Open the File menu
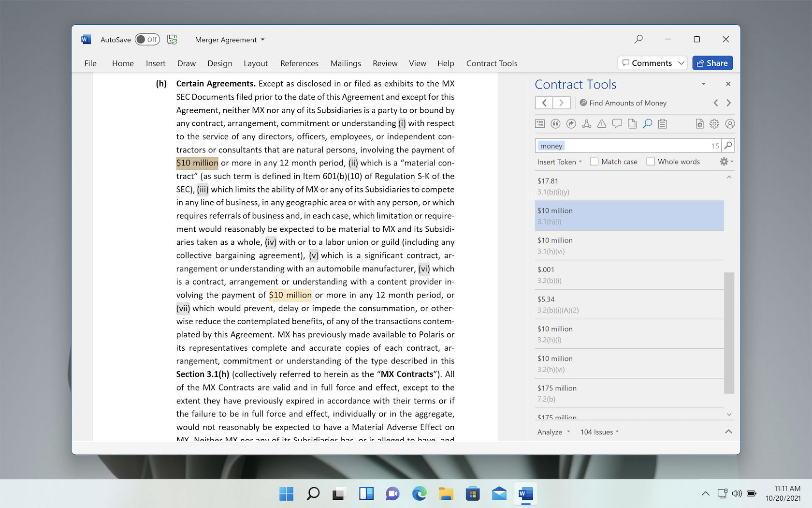 pos(90,63)
